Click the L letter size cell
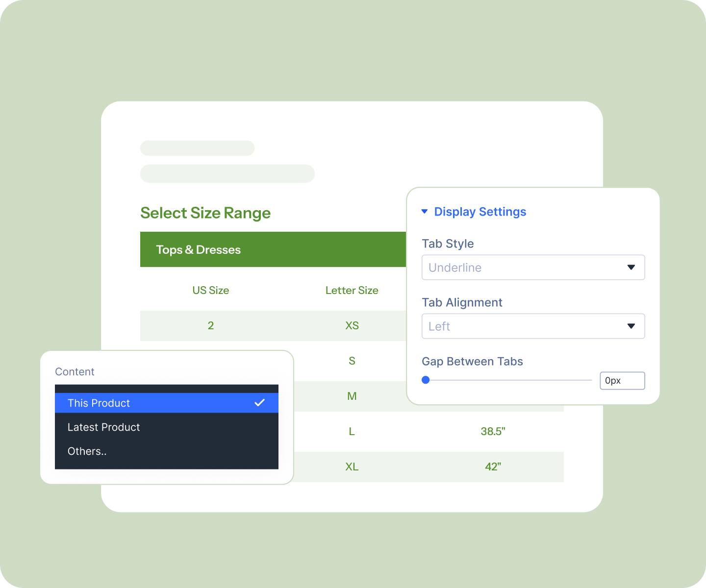The height and width of the screenshot is (588, 706). tap(352, 432)
